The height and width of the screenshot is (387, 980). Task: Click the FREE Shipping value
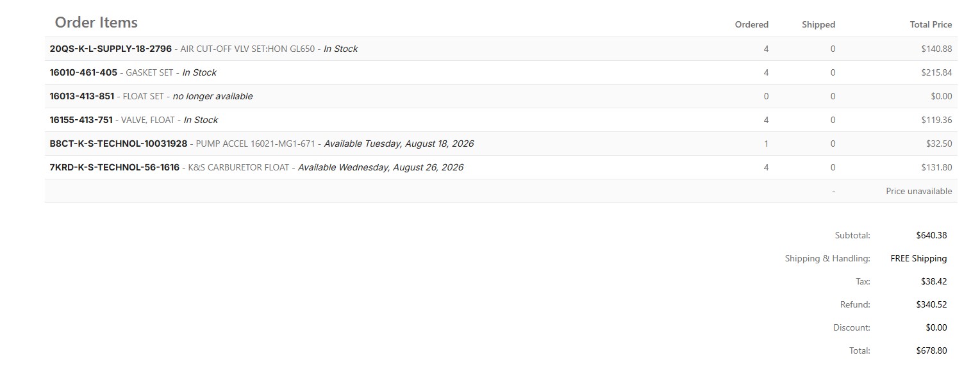point(918,258)
